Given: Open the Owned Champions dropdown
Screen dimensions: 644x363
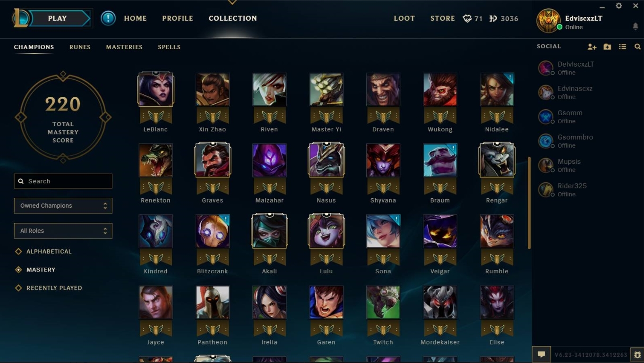Looking at the screenshot, I should tap(63, 206).
